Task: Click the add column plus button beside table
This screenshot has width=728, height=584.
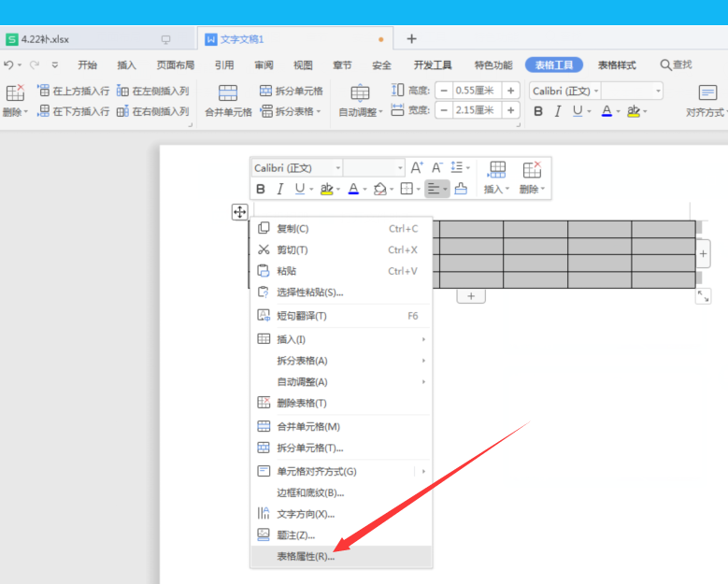Action: [703, 253]
